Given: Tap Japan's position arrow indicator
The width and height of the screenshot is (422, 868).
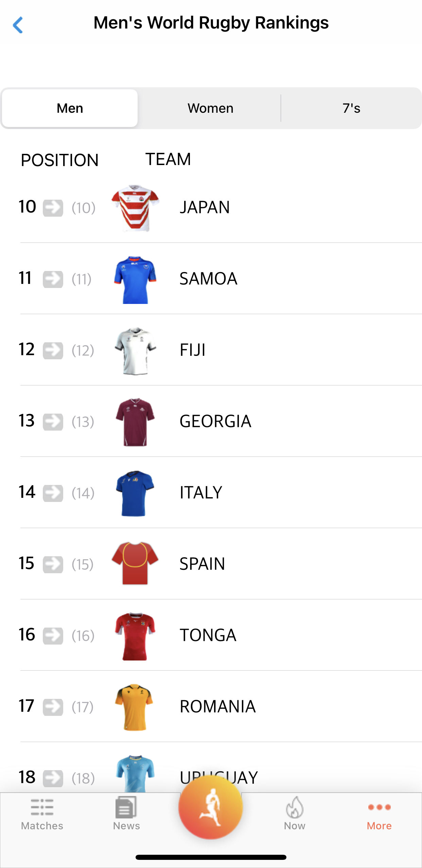Looking at the screenshot, I should (x=53, y=208).
